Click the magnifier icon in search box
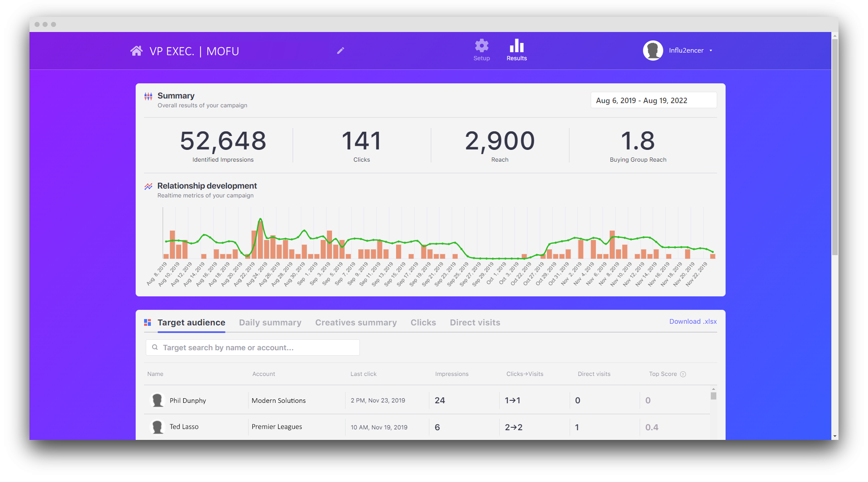 [x=155, y=347]
